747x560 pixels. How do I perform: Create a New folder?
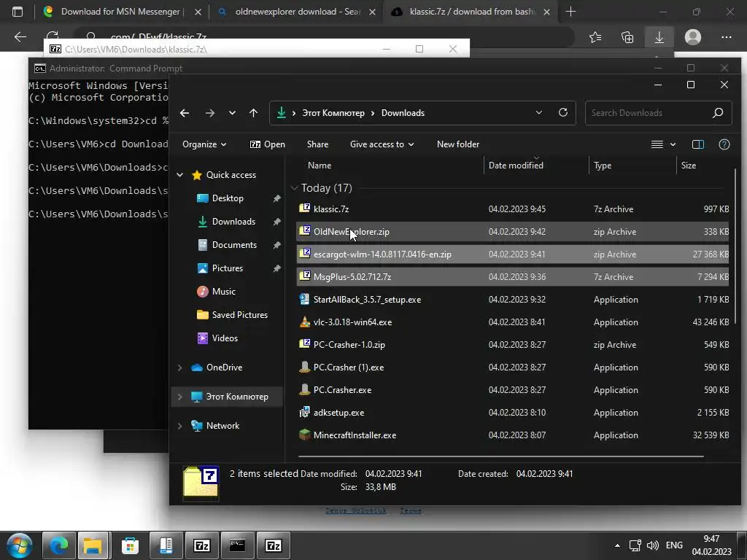[x=458, y=144]
